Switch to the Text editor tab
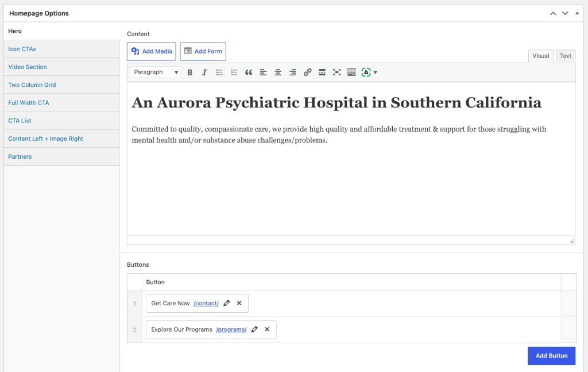Viewport: 588px width, 372px height. 566,56
